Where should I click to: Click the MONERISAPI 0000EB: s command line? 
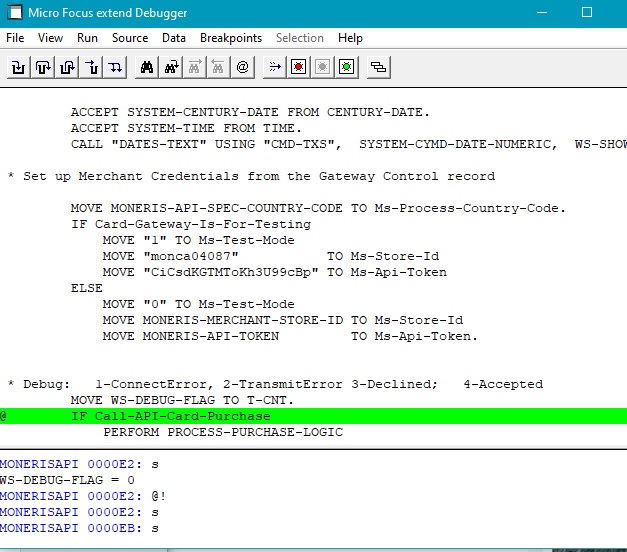pyautogui.click(x=79, y=528)
